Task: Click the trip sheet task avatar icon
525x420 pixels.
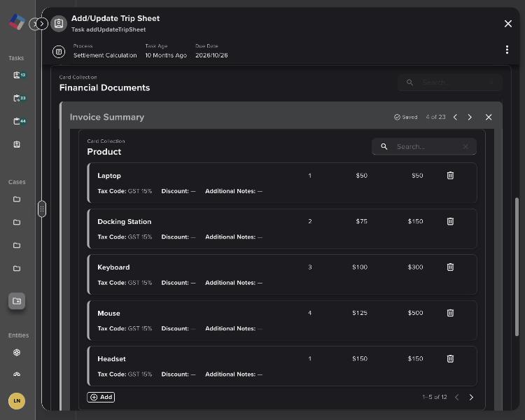Action: pyautogui.click(x=59, y=23)
